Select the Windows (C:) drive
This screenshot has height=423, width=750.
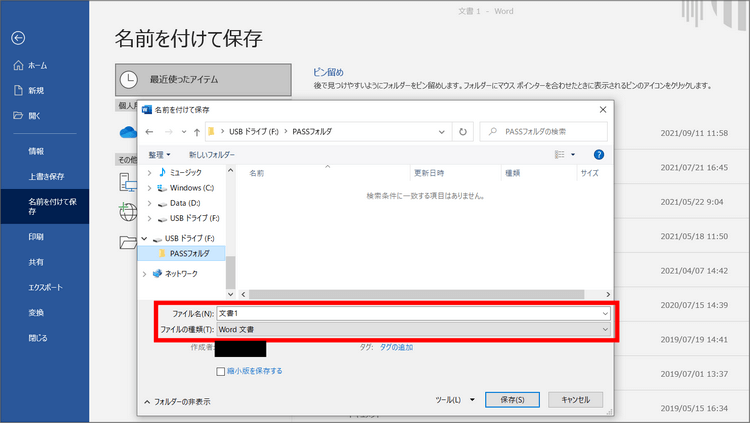tap(191, 187)
